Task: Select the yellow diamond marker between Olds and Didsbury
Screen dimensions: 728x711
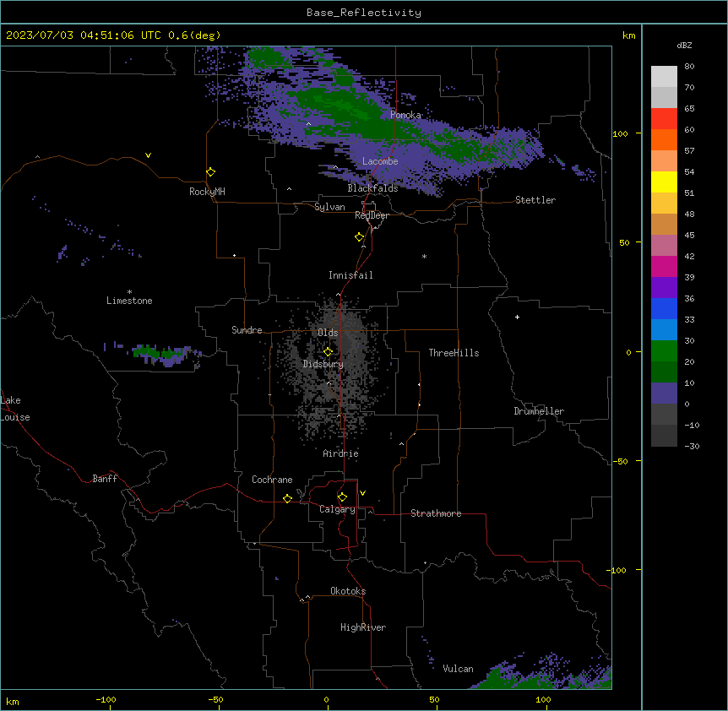Action: coord(328,352)
